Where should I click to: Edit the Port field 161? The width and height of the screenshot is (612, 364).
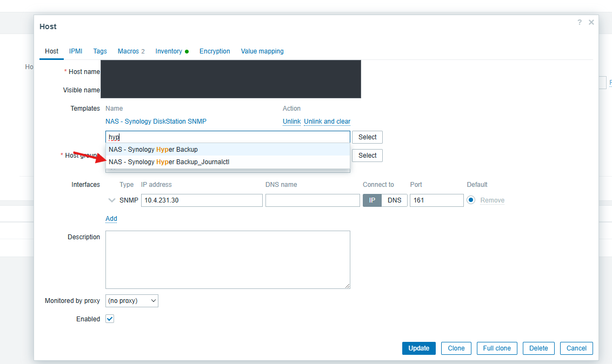coord(437,200)
